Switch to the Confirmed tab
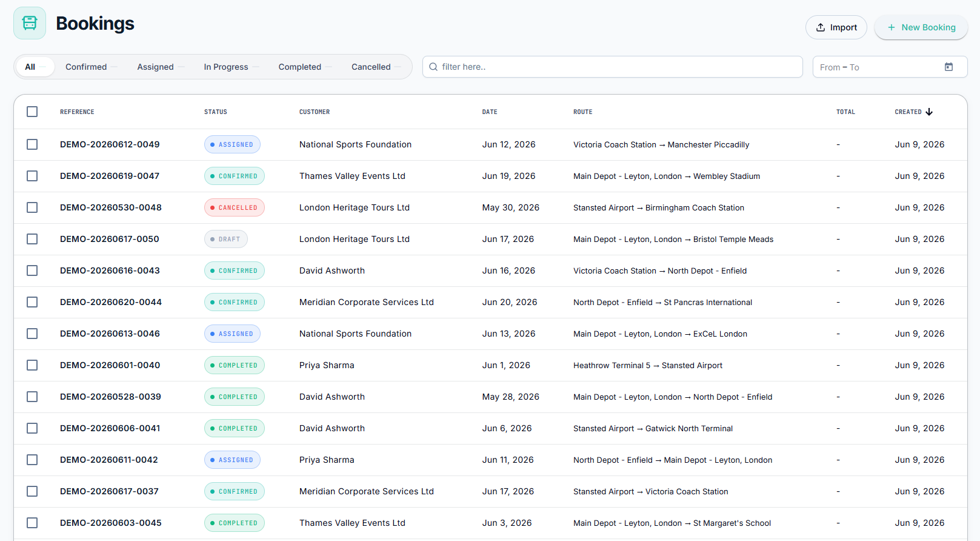Screen dimensions: 980x541 pos(91,67)
